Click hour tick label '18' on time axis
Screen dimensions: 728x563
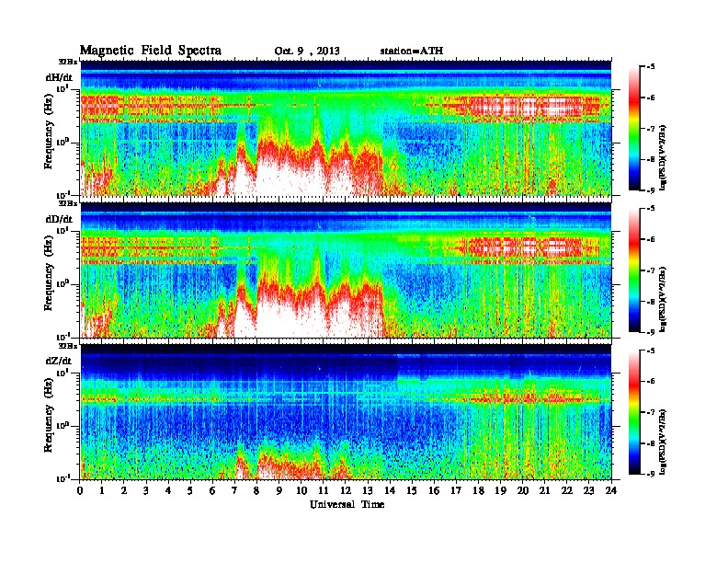(x=478, y=490)
